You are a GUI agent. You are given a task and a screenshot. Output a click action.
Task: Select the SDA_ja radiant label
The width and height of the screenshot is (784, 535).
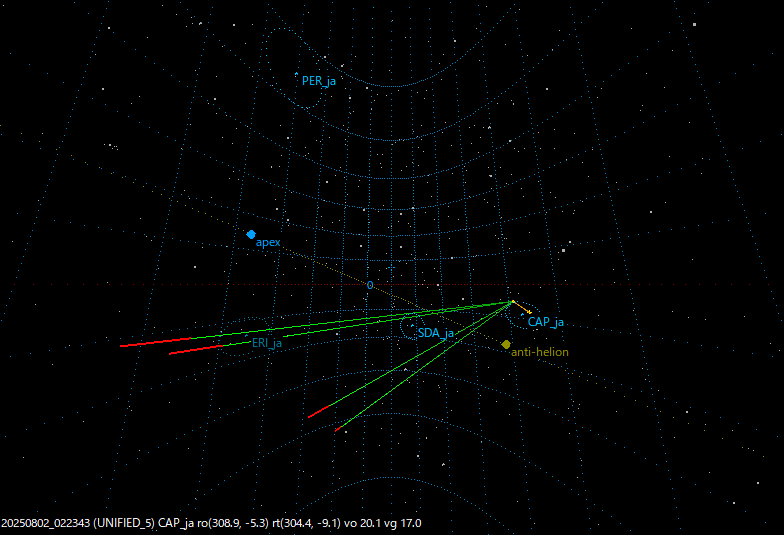436,333
